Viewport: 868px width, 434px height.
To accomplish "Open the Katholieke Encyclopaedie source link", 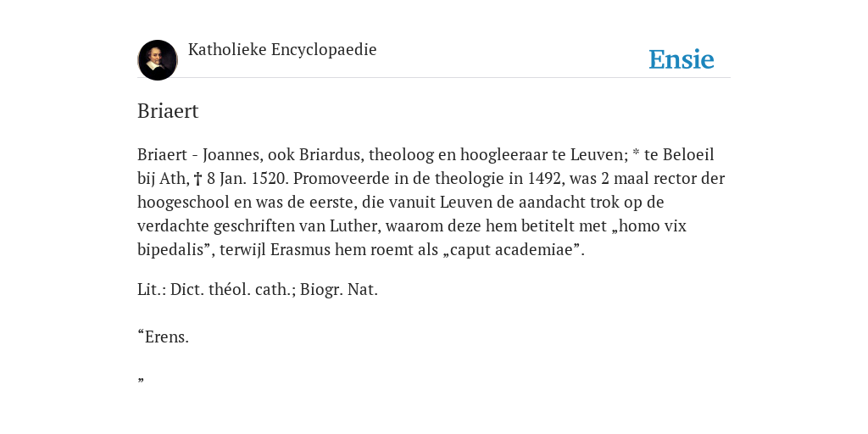I will (x=282, y=50).
